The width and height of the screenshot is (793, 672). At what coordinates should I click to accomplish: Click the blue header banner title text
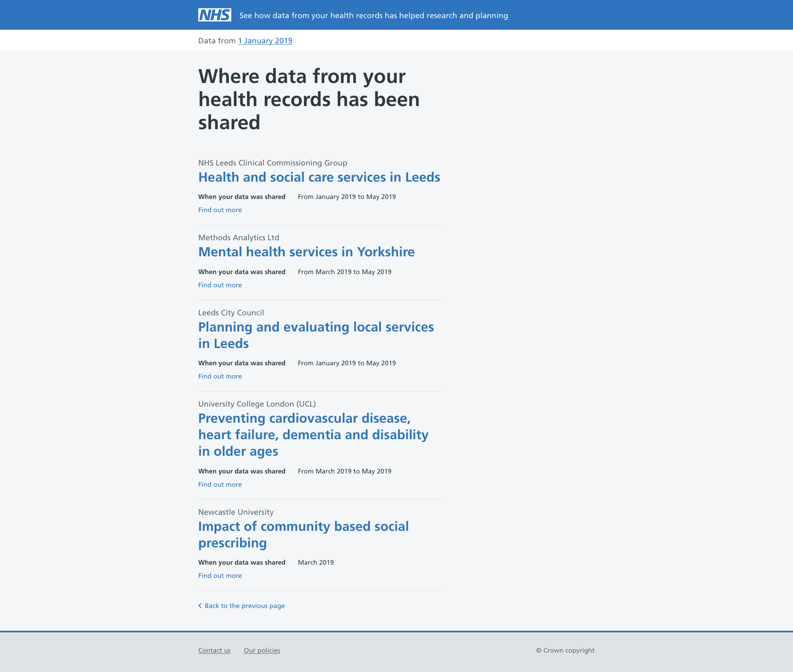373,16
